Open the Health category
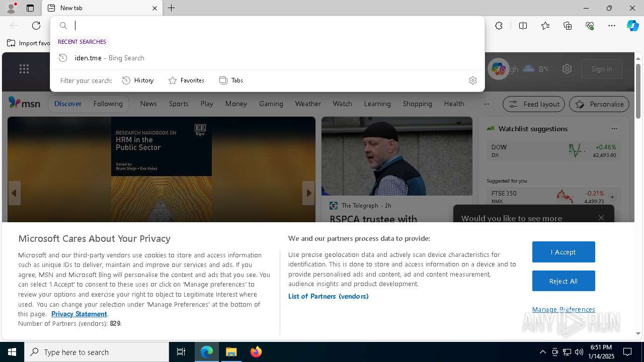This screenshot has width=644, height=362. (x=454, y=104)
